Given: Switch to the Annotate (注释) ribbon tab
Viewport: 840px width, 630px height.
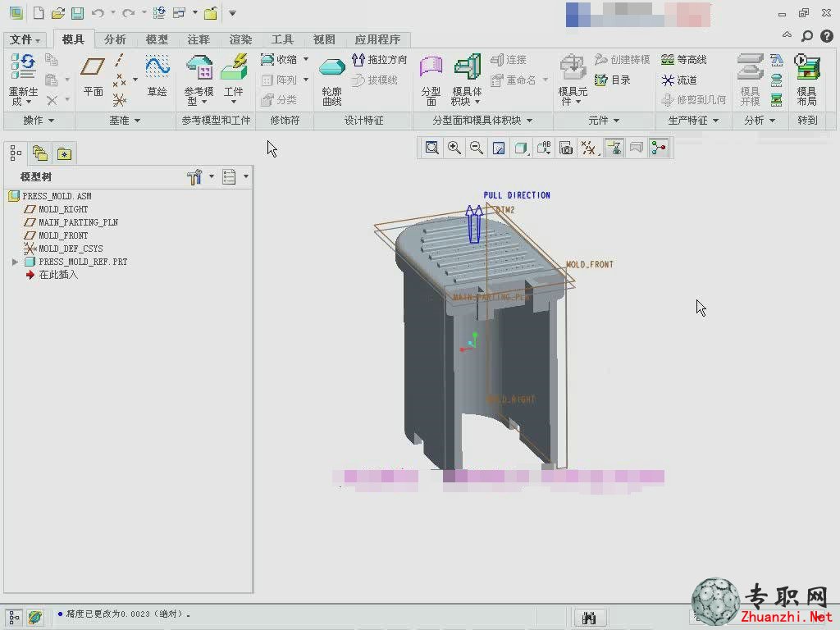Looking at the screenshot, I should pyautogui.click(x=199, y=39).
